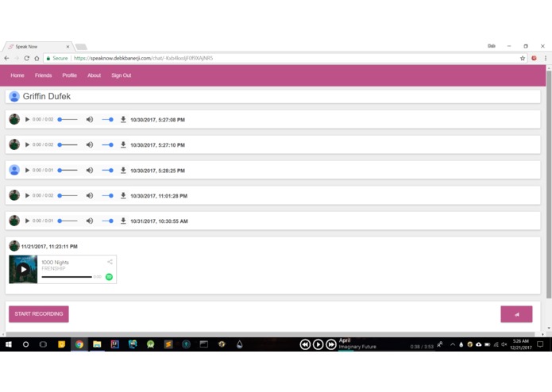Screen dimensions: 552x392
Task: Open the Profile nav item
Action: click(x=69, y=75)
